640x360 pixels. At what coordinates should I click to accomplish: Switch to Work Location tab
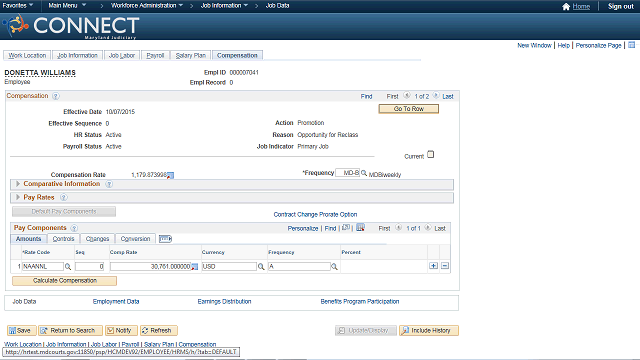coord(27,56)
